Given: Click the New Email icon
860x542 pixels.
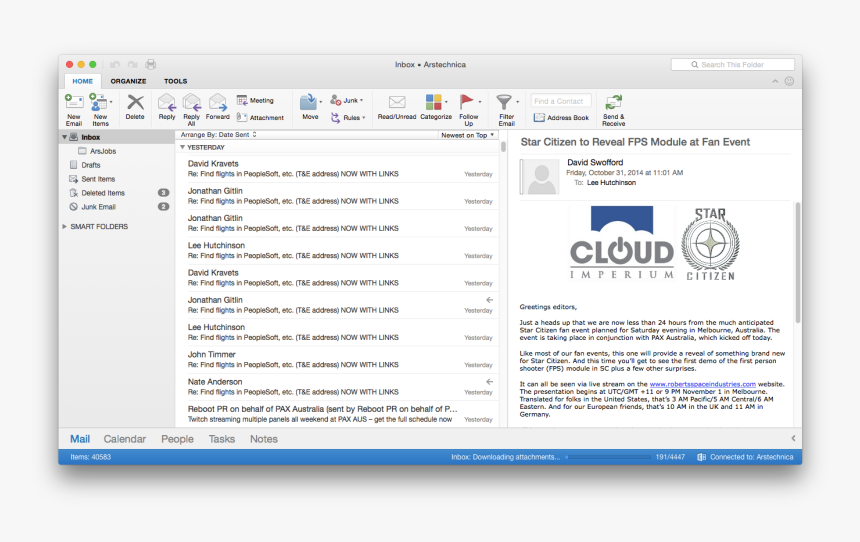Looking at the screenshot, I should pyautogui.click(x=73, y=102).
